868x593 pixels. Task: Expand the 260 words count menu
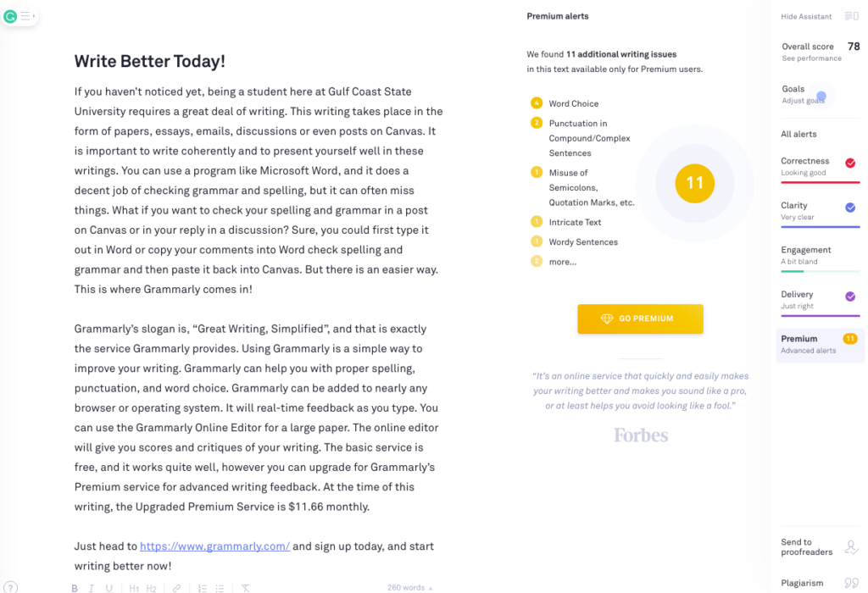(409, 587)
